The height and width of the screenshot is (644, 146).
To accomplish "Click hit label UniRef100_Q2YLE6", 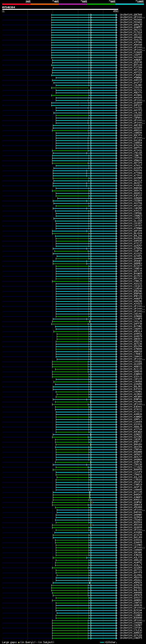I will coord(131,635).
